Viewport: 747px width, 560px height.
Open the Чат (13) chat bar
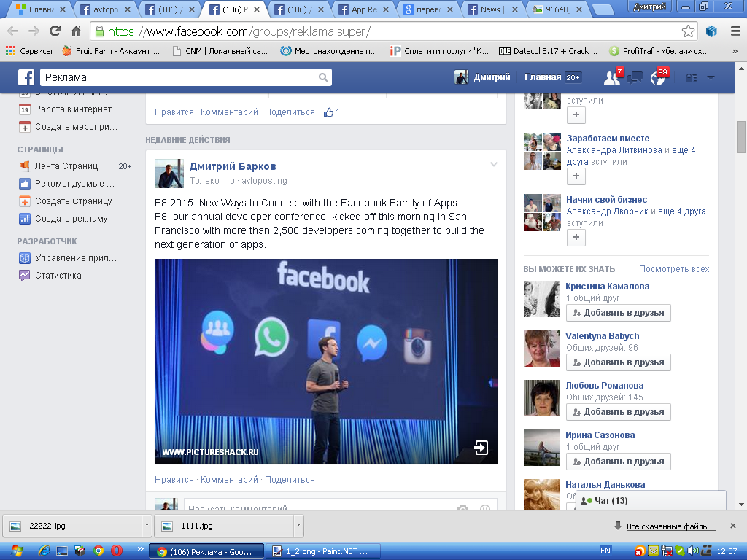[x=651, y=500]
